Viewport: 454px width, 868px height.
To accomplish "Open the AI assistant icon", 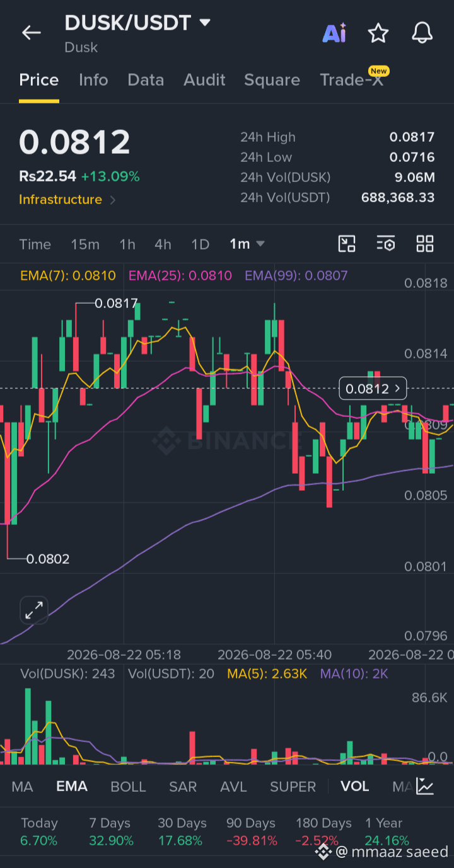I will (334, 33).
